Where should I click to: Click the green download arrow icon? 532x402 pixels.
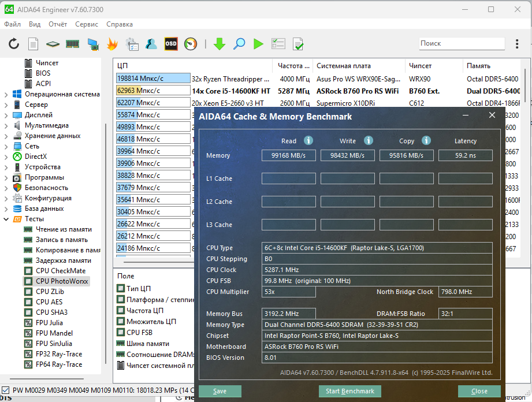220,44
